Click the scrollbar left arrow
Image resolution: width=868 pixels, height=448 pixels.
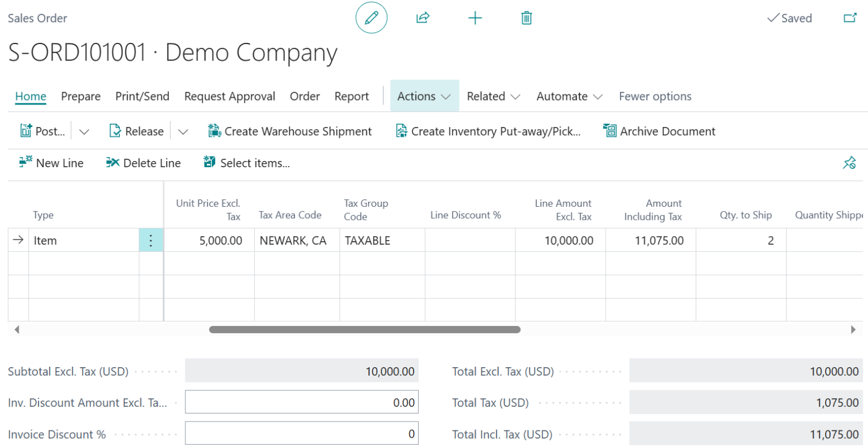click(17, 329)
